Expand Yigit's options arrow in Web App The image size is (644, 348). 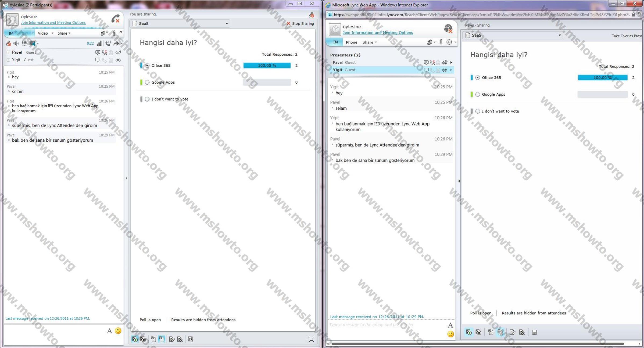[451, 70]
